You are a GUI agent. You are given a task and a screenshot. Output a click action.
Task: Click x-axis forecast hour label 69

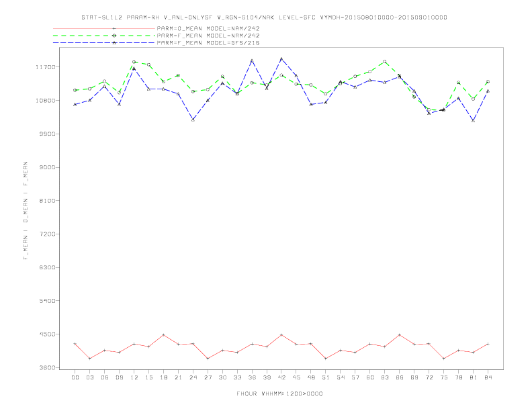pos(414,377)
